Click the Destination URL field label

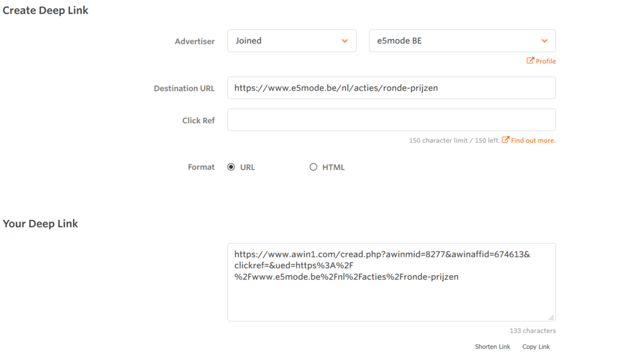(x=184, y=88)
